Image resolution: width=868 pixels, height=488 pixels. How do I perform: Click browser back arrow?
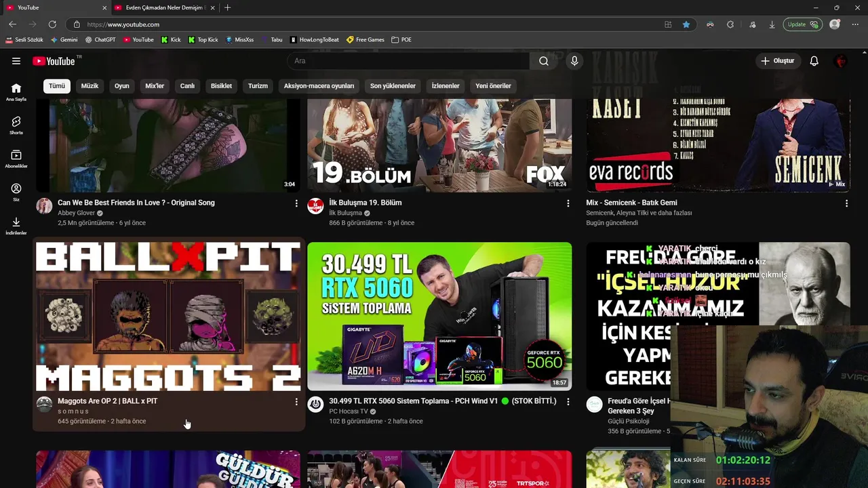[x=12, y=24]
